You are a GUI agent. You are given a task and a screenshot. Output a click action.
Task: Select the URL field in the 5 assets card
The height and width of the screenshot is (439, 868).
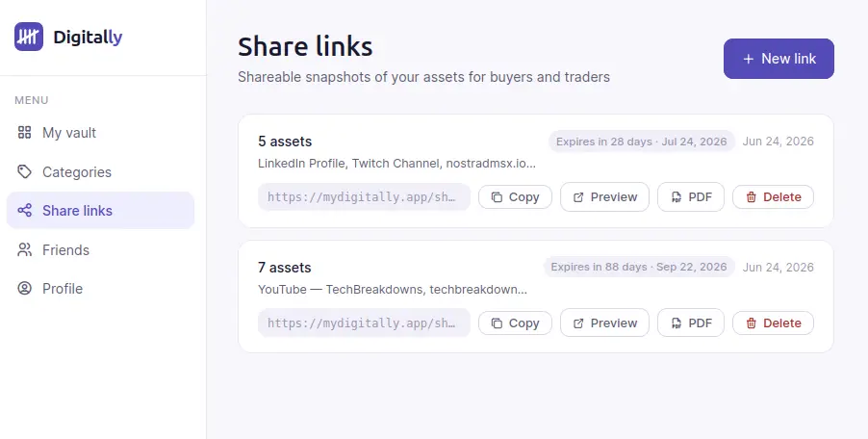(364, 197)
